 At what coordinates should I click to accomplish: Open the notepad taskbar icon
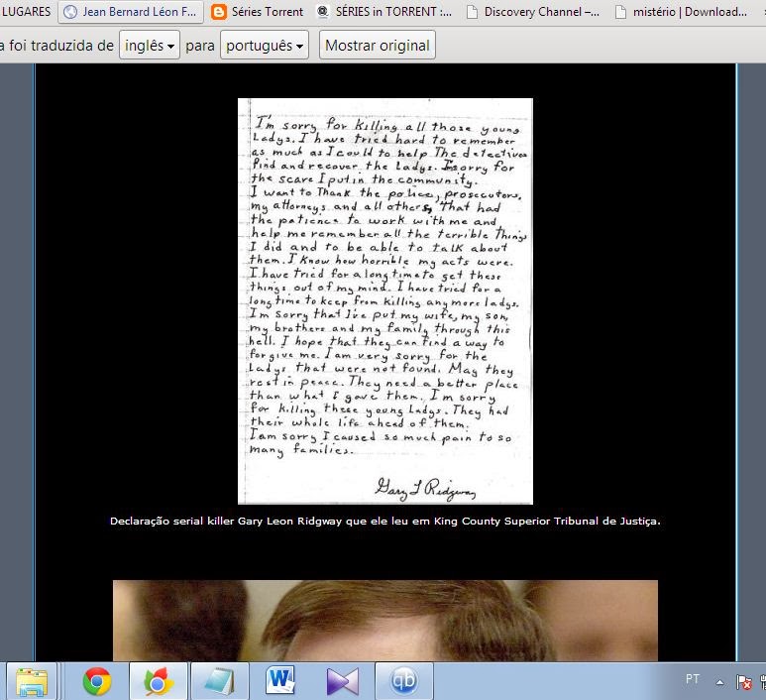pos(219,681)
